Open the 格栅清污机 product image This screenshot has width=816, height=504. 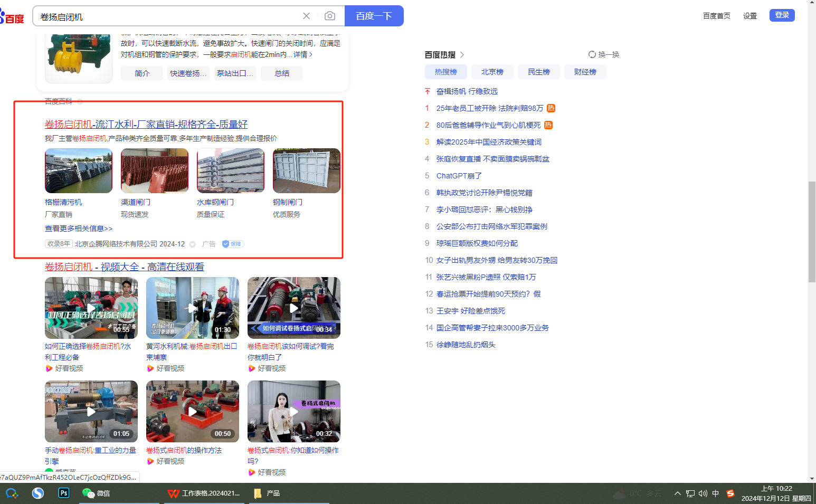point(79,170)
